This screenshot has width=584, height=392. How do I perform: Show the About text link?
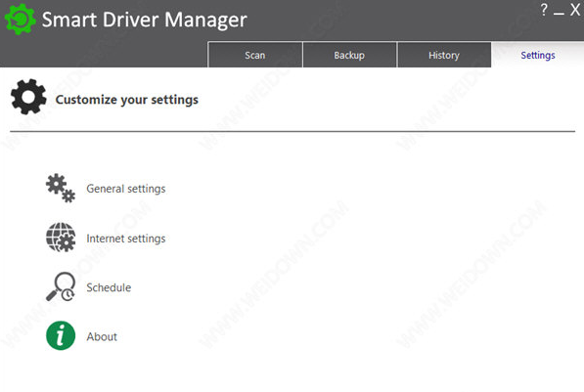102,336
